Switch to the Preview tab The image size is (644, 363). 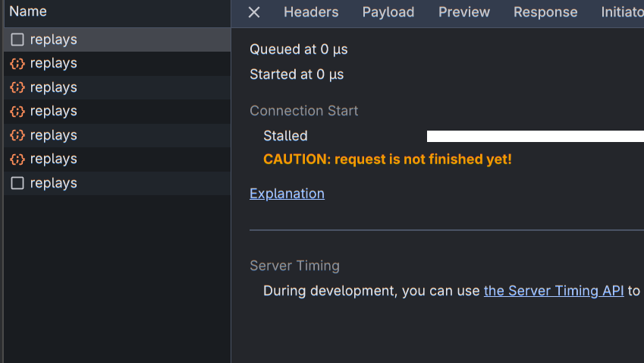tap(464, 12)
